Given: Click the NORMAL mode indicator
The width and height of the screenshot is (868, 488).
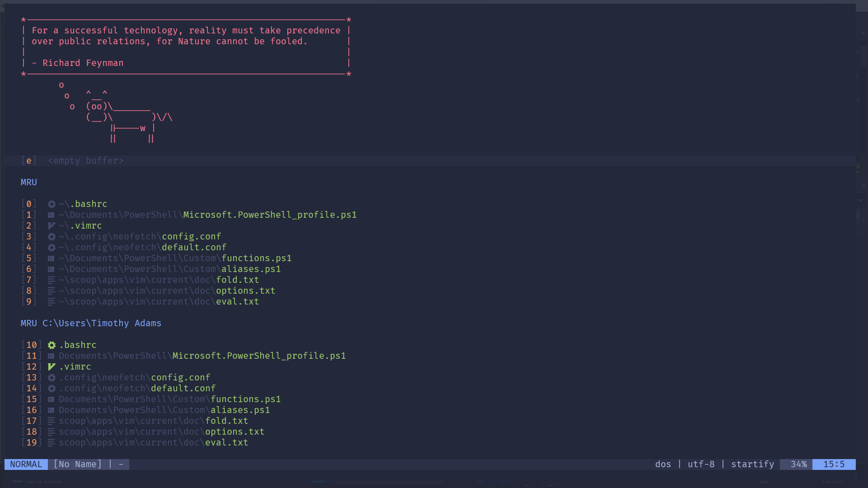Looking at the screenshot, I should point(26,464).
